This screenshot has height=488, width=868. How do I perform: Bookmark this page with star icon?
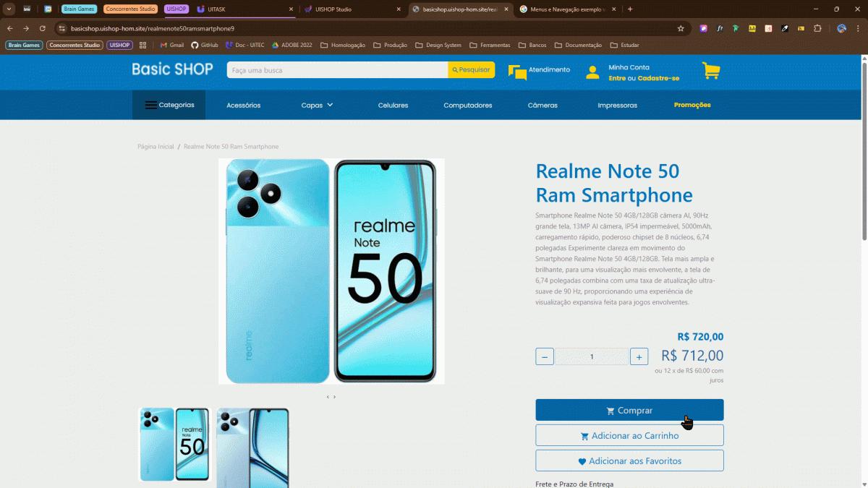tap(681, 28)
